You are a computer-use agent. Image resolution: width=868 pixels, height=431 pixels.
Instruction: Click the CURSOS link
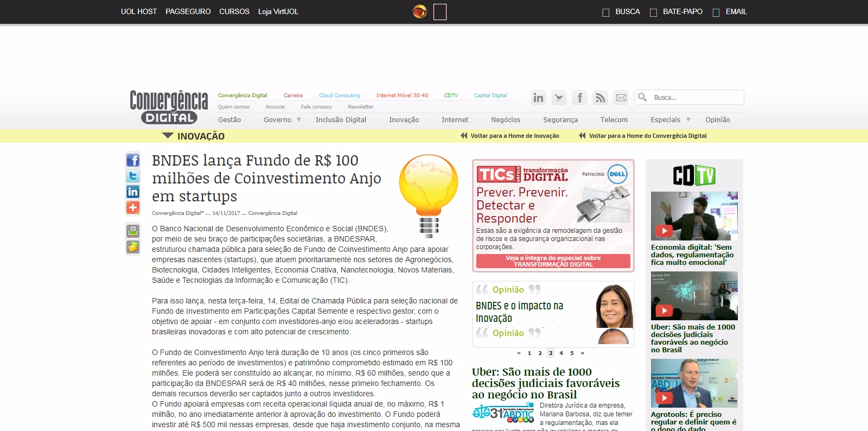(x=234, y=11)
